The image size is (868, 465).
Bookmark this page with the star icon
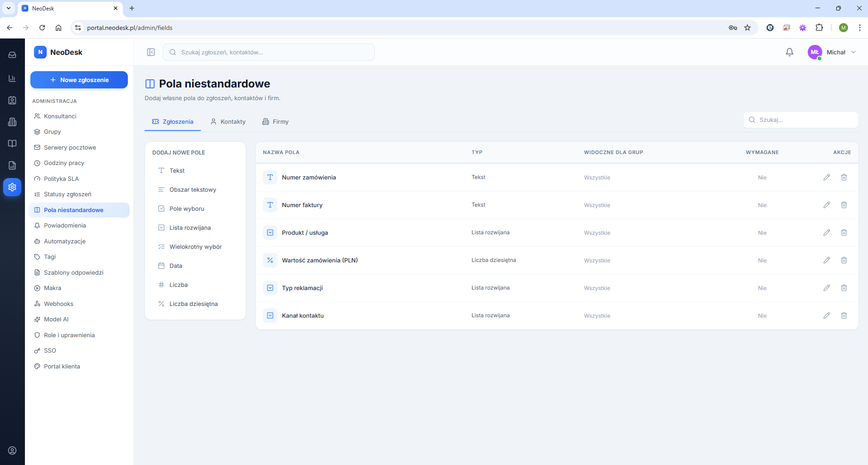(747, 28)
